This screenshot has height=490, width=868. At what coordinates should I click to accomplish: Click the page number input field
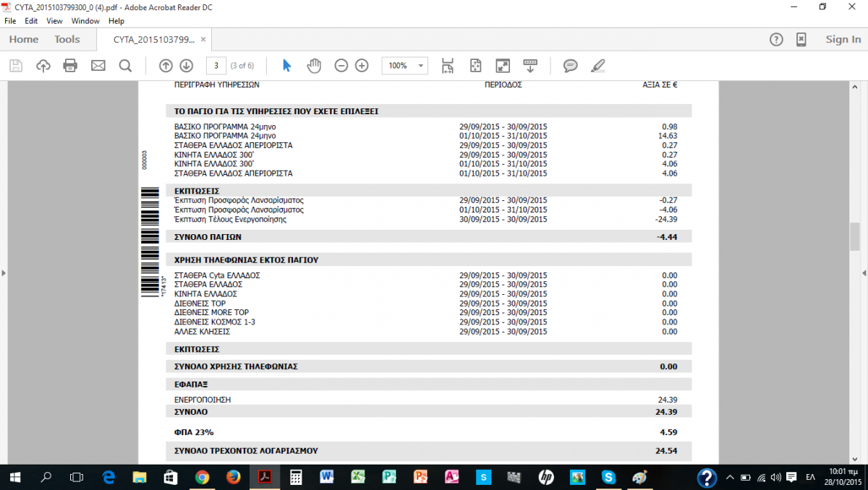216,66
